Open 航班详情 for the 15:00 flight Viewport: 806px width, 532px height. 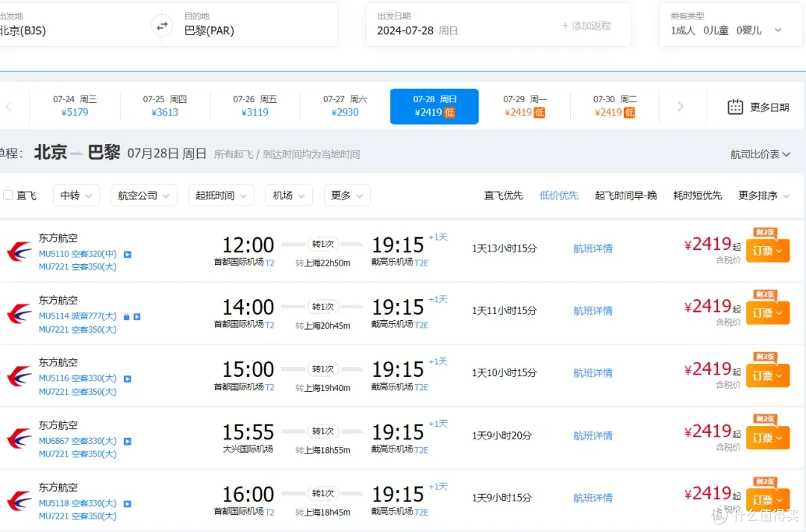tap(593, 373)
